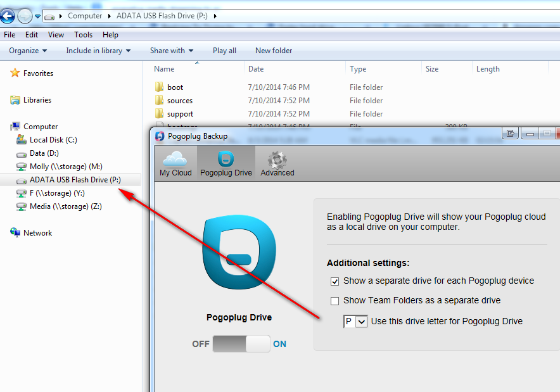Click the Computer icon in navigation pane
This screenshot has height=392, width=560.
coord(15,127)
